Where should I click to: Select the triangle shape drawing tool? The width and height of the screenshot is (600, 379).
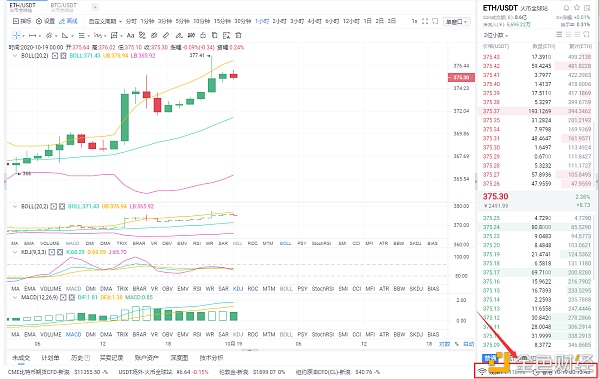pos(65,36)
